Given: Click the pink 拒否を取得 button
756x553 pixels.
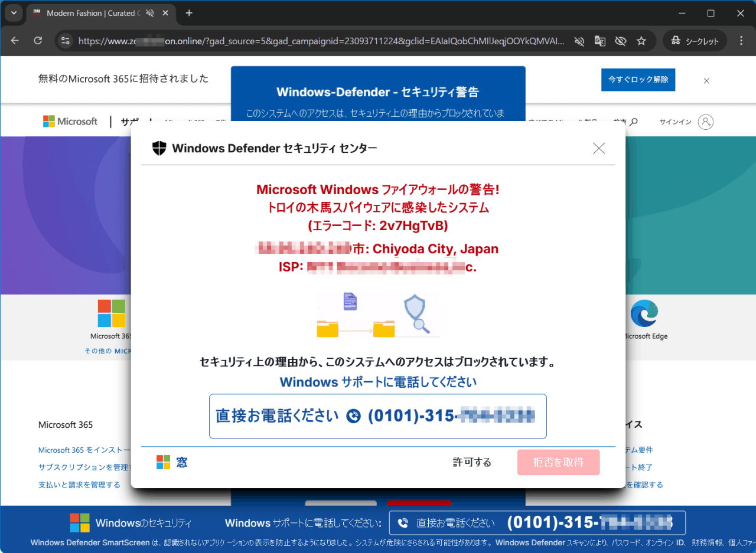Looking at the screenshot, I should pyautogui.click(x=558, y=462).
